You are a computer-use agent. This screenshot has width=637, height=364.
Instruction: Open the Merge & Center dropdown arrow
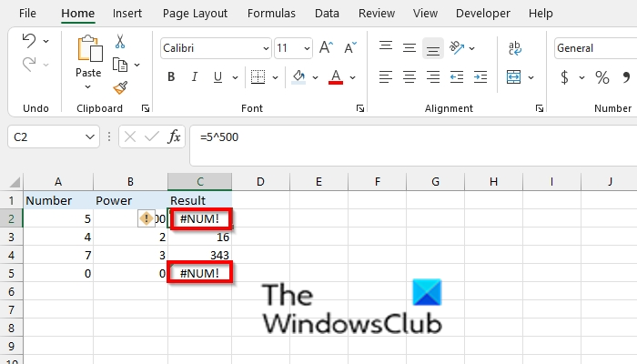click(531, 77)
